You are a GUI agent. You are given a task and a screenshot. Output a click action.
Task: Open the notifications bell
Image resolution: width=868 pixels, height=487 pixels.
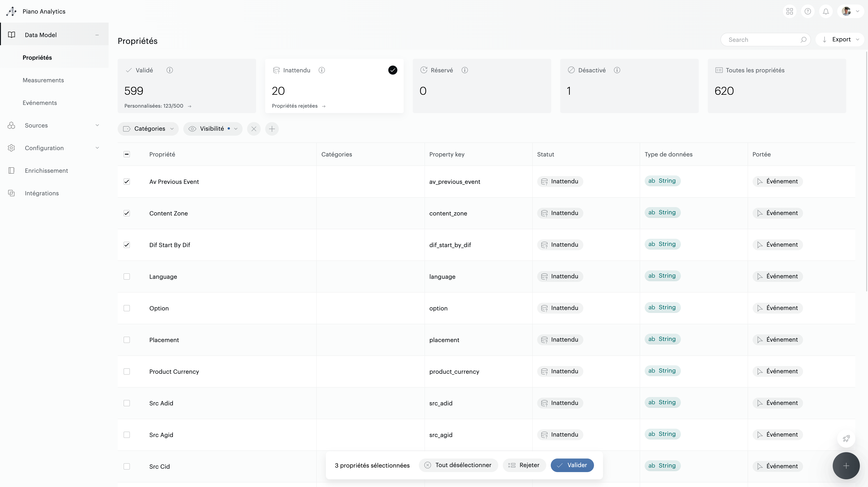click(x=825, y=12)
